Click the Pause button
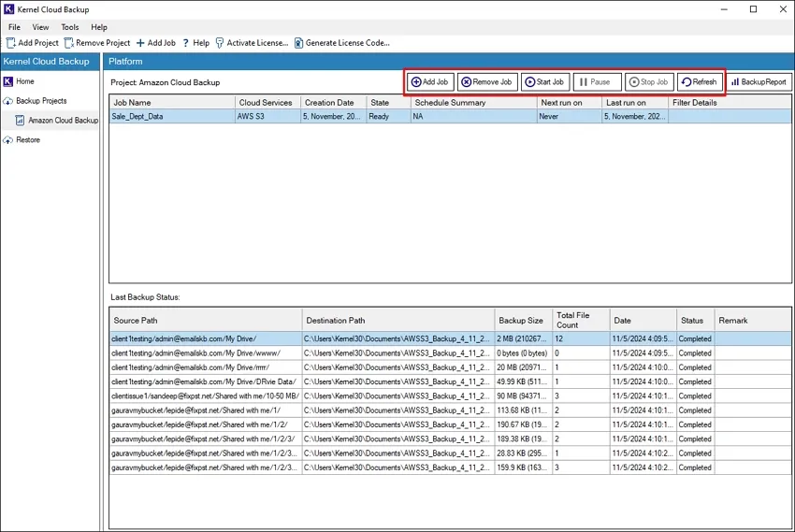Viewport: 795px width, 532px height. pyautogui.click(x=597, y=82)
